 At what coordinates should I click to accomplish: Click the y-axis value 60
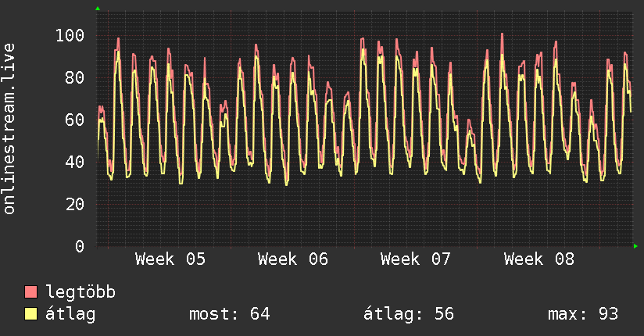click(x=75, y=120)
